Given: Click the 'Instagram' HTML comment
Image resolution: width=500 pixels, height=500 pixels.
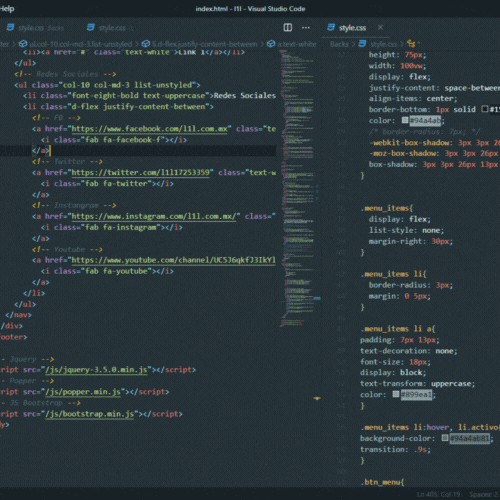Looking at the screenshot, I should (x=74, y=205).
